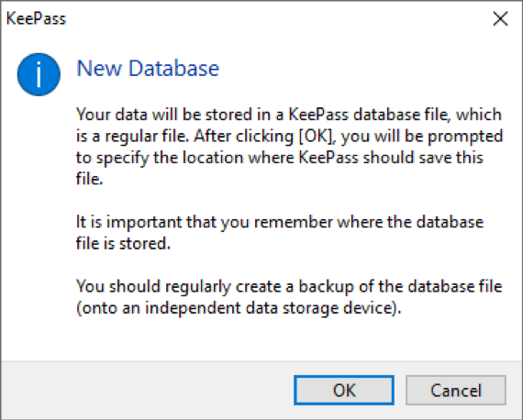Click the line mentioning clicking [OK]
Viewport: 523px width, 420px height.
click(290, 137)
